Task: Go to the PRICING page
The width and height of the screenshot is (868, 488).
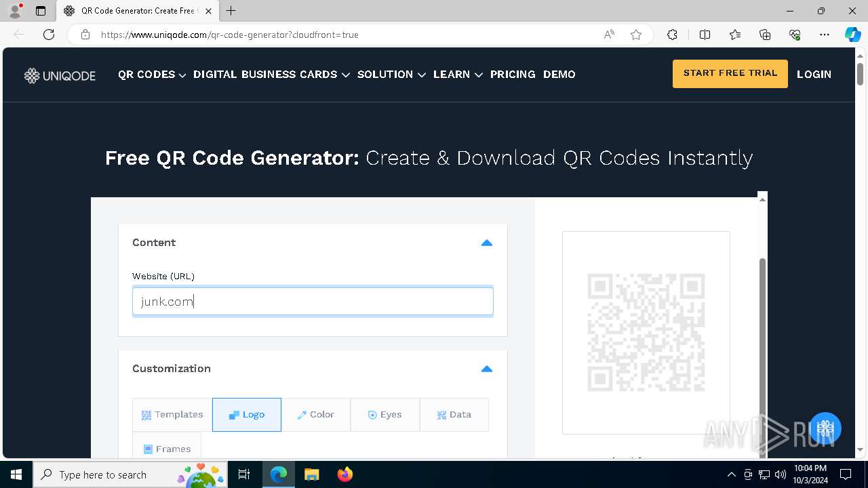Action: tap(513, 75)
